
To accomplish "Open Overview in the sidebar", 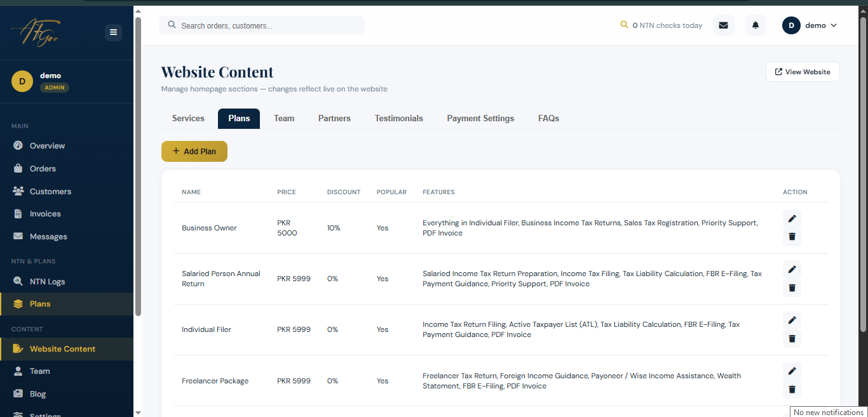I will (x=67, y=146).
